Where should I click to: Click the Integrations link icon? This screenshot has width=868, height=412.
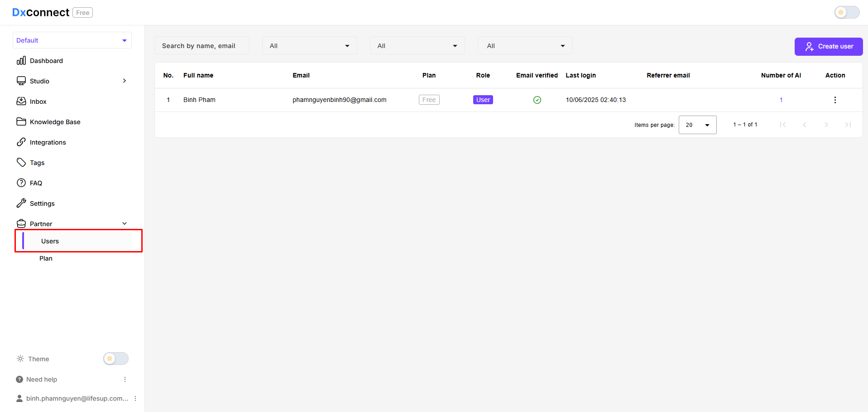tap(21, 142)
